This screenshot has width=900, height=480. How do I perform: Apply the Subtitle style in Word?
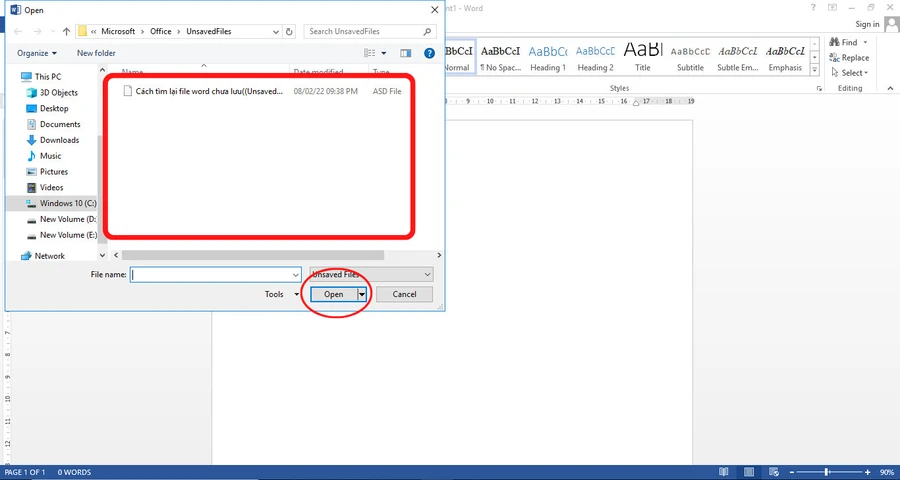pyautogui.click(x=690, y=58)
